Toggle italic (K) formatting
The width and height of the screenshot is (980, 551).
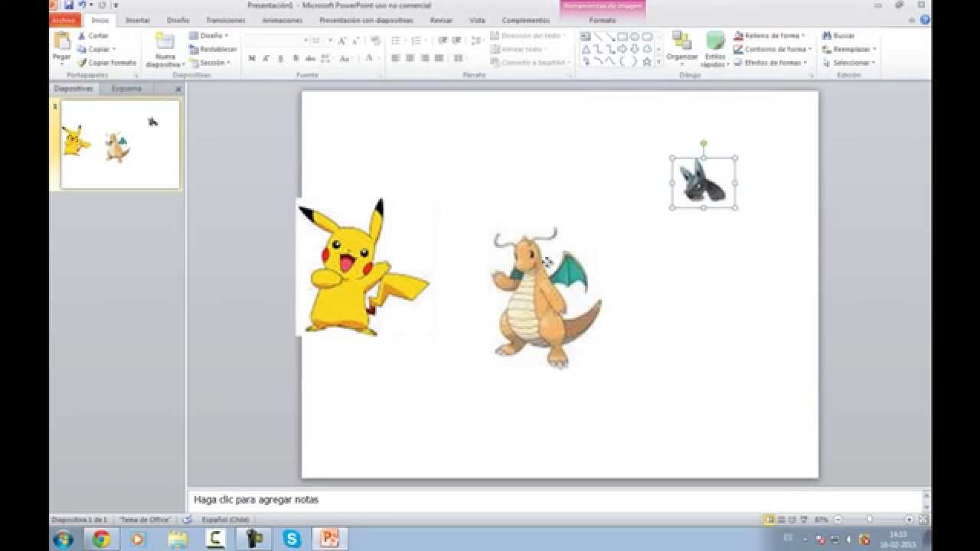click(x=266, y=58)
